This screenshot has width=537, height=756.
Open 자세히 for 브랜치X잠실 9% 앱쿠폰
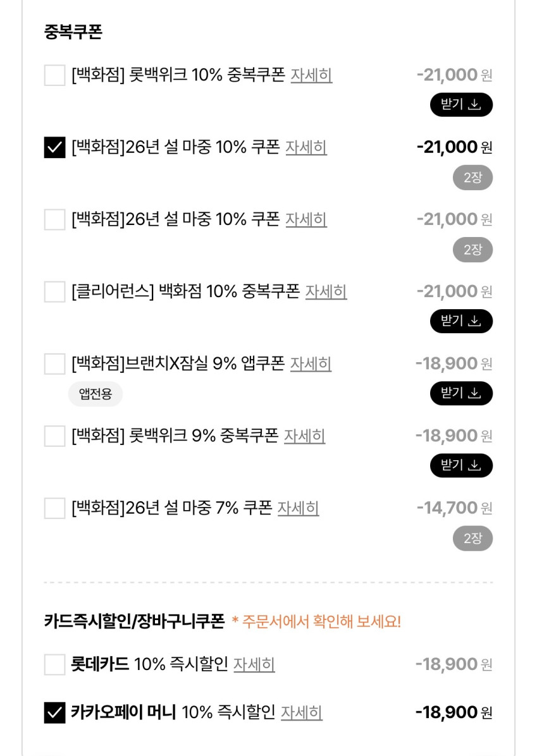[311, 363]
